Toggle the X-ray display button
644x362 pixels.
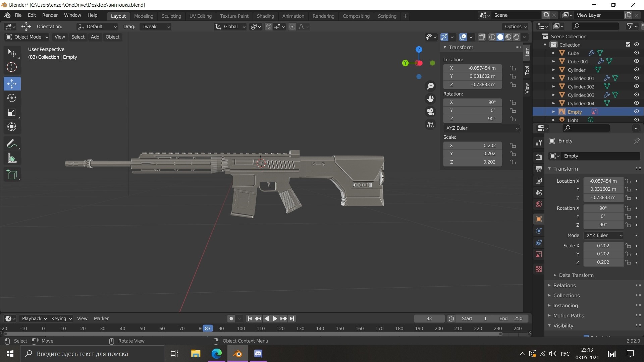point(482,37)
